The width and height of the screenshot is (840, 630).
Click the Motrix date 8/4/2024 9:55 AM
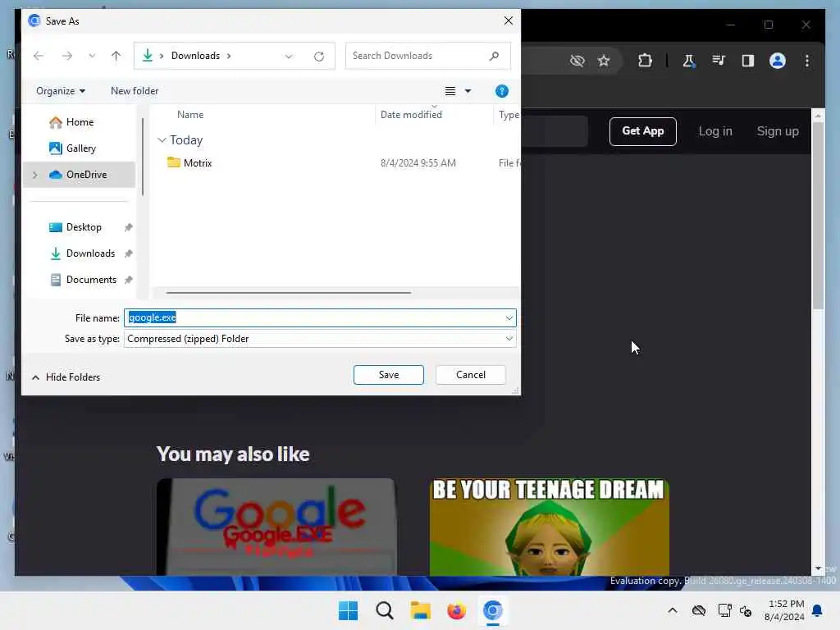pyautogui.click(x=418, y=163)
